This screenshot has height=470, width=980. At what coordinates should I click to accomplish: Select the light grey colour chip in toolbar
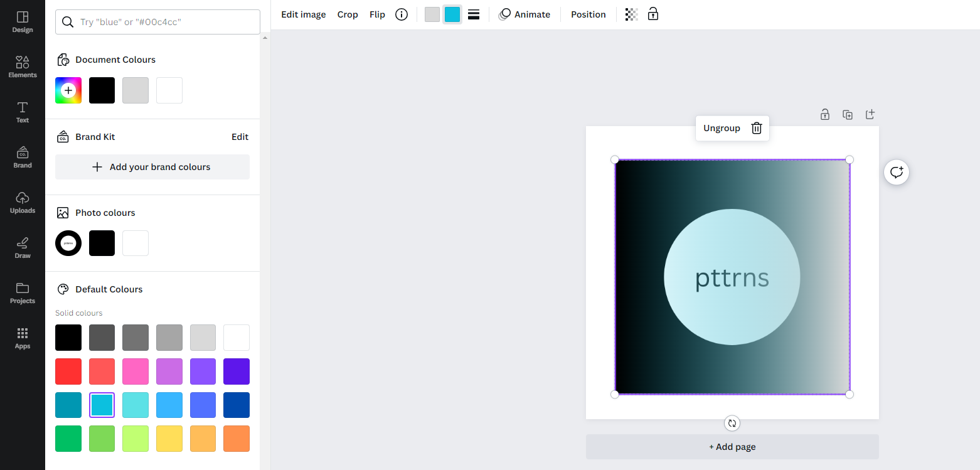point(432,14)
